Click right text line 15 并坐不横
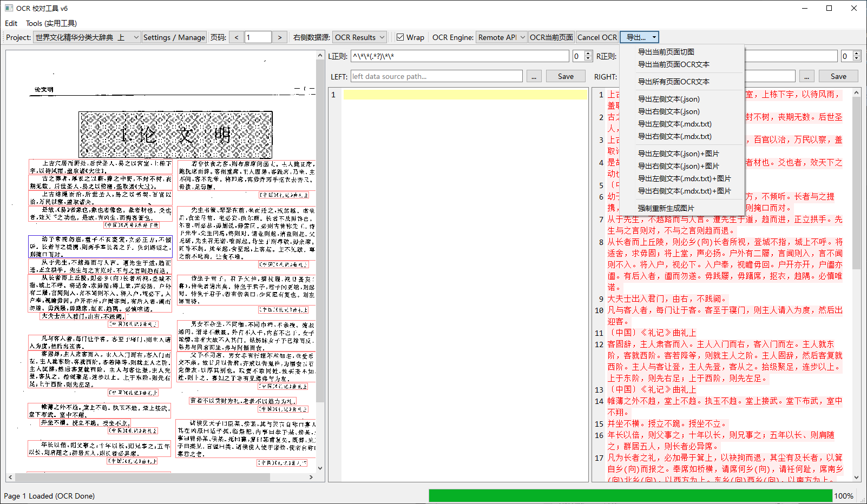The width and height of the screenshot is (867, 504). (667, 423)
